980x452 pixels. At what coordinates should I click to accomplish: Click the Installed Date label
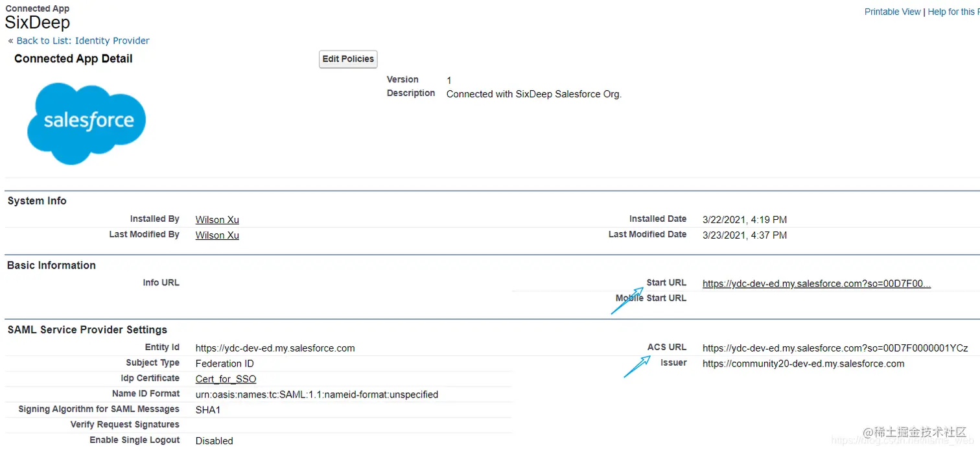click(658, 219)
